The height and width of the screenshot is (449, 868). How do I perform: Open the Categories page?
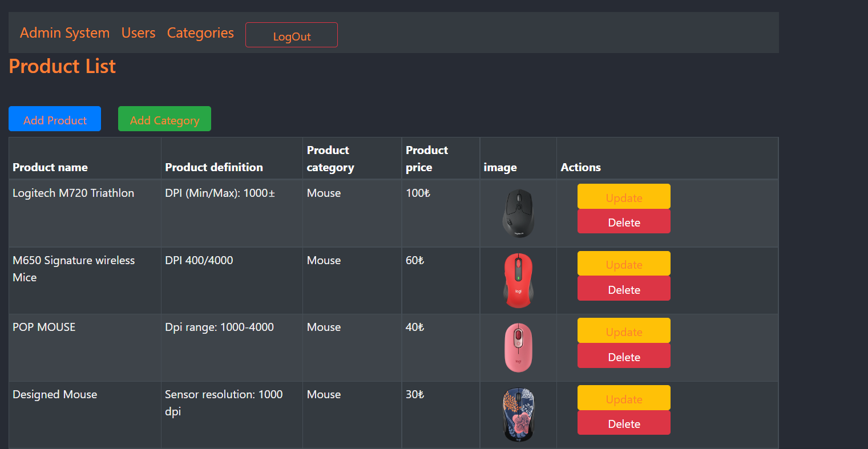click(200, 33)
